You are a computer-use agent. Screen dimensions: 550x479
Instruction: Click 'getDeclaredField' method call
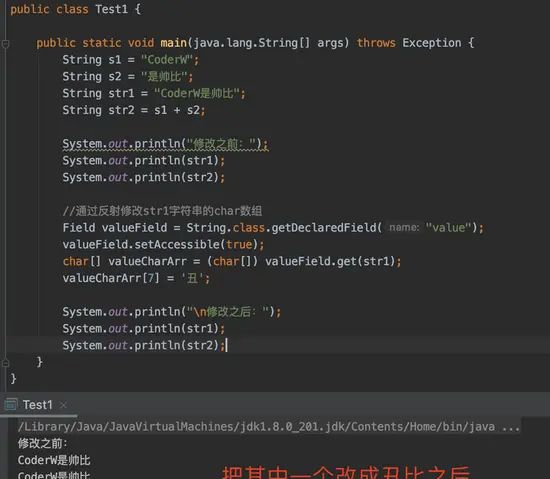[324, 228]
